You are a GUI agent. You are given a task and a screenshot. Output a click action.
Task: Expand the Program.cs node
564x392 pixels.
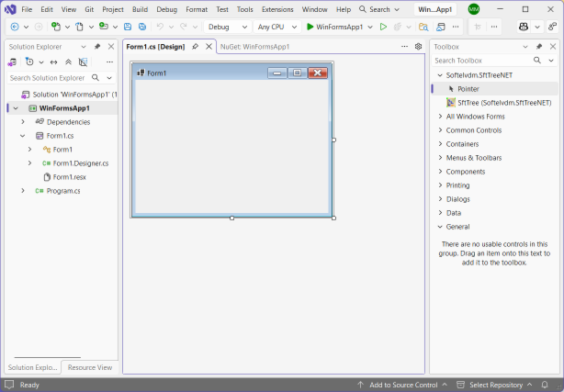click(23, 191)
